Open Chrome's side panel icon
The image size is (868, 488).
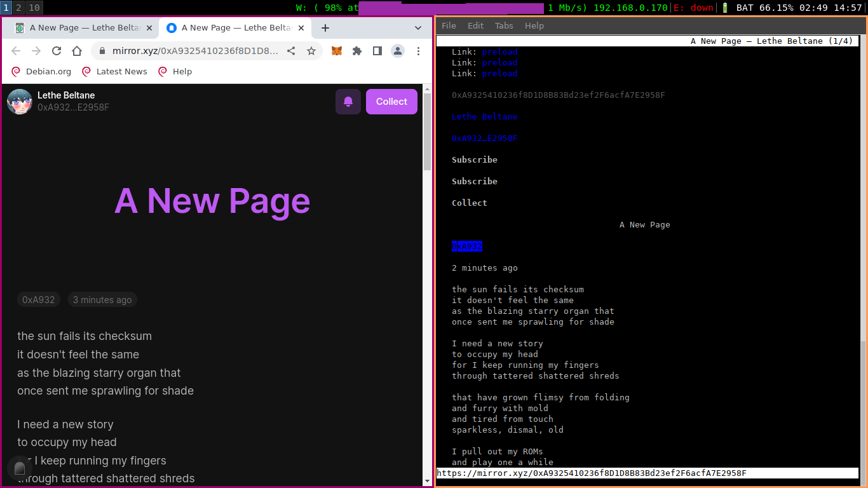coord(377,51)
